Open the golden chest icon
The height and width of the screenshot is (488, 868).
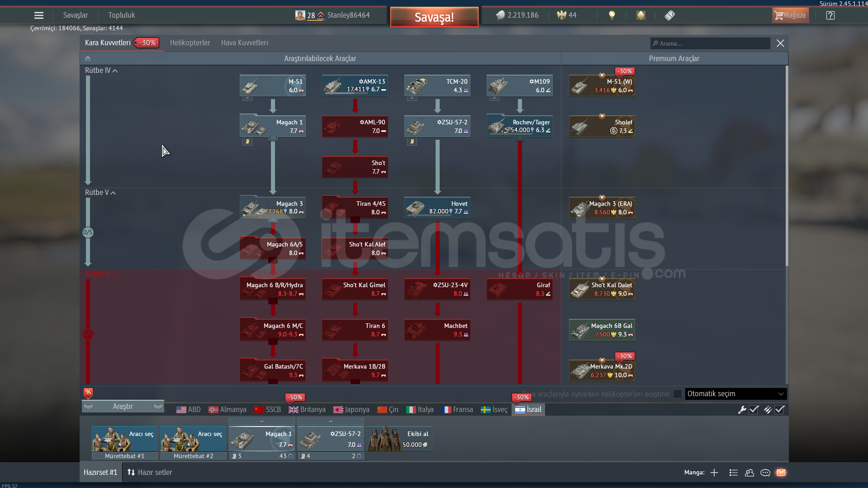click(641, 15)
